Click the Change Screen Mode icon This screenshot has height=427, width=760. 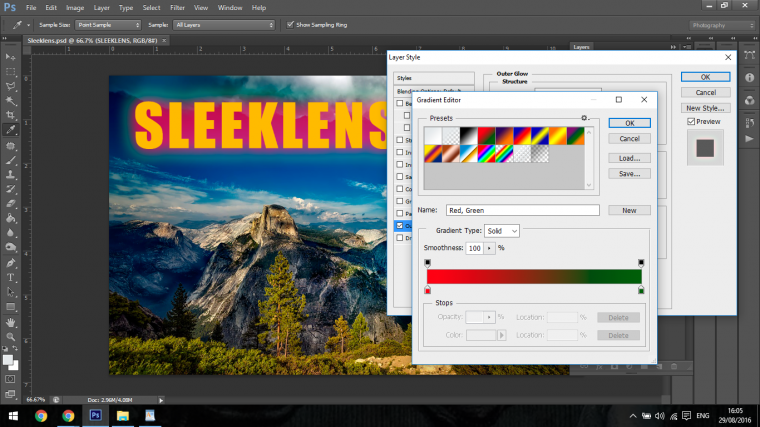click(x=10, y=394)
